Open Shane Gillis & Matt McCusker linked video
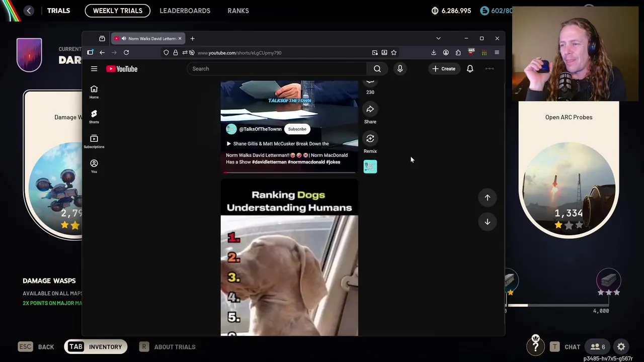Screen dimensions: 644x362 coord(278,144)
